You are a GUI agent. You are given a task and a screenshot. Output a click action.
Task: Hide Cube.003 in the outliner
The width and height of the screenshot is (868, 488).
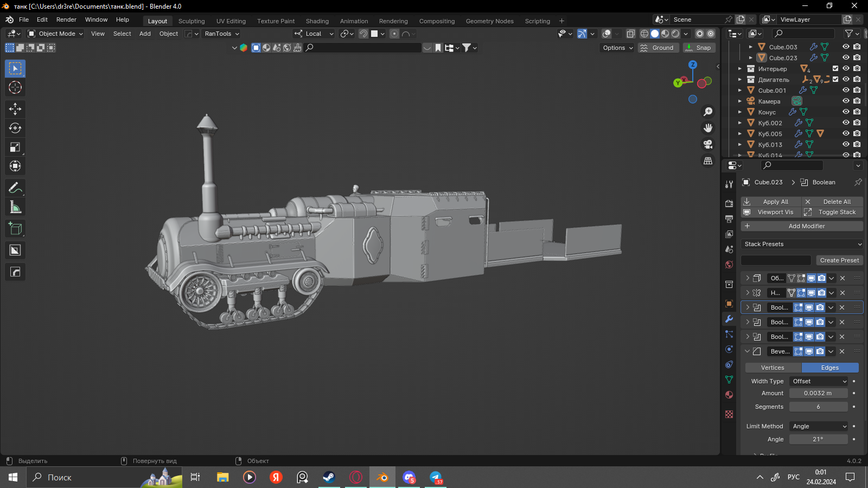point(846,47)
